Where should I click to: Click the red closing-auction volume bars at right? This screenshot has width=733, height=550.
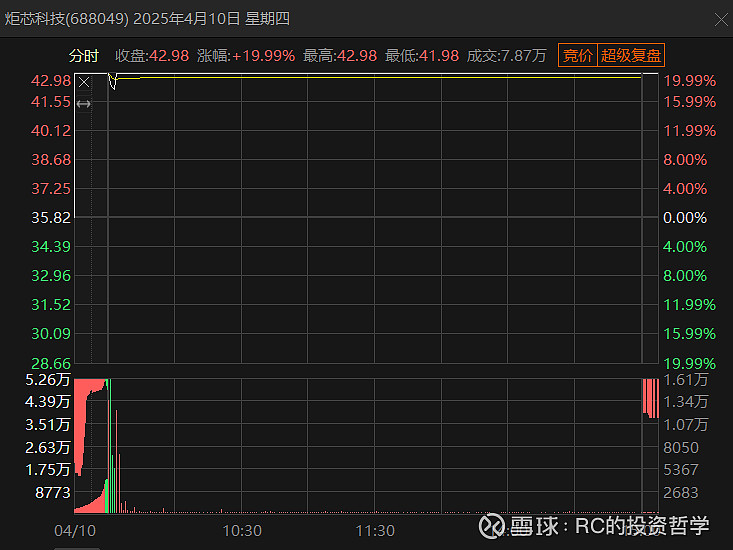[x=650, y=397]
